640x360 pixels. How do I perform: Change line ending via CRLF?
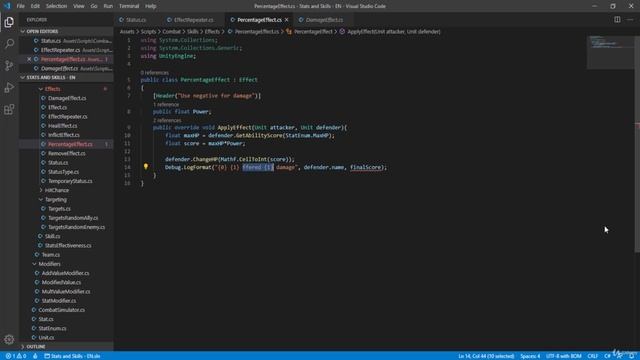[592, 356]
